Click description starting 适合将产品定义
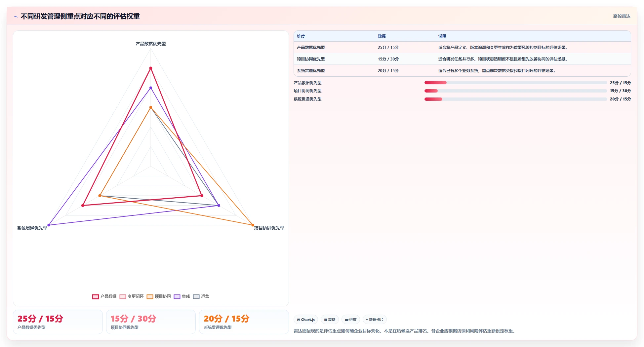This screenshot has height=347, width=644. click(503, 48)
